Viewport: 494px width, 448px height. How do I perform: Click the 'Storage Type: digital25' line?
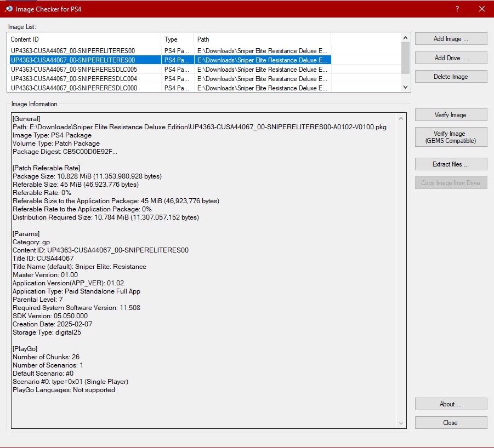click(x=47, y=332)
